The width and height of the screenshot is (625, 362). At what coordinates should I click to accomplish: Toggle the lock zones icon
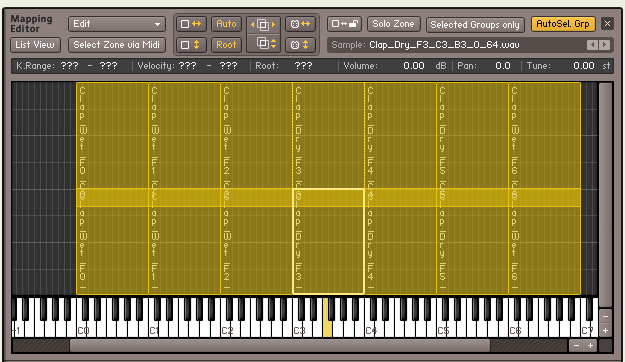point(344,24)
